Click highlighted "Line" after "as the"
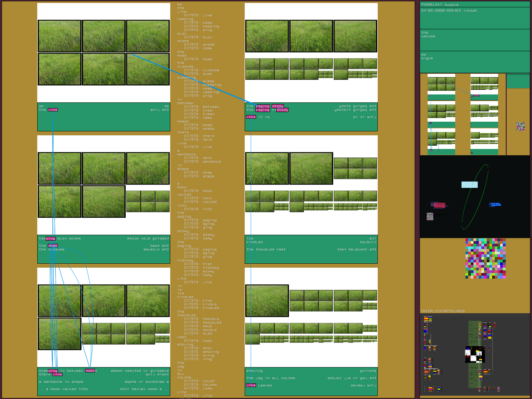532x399 pixels. (53, 110)
